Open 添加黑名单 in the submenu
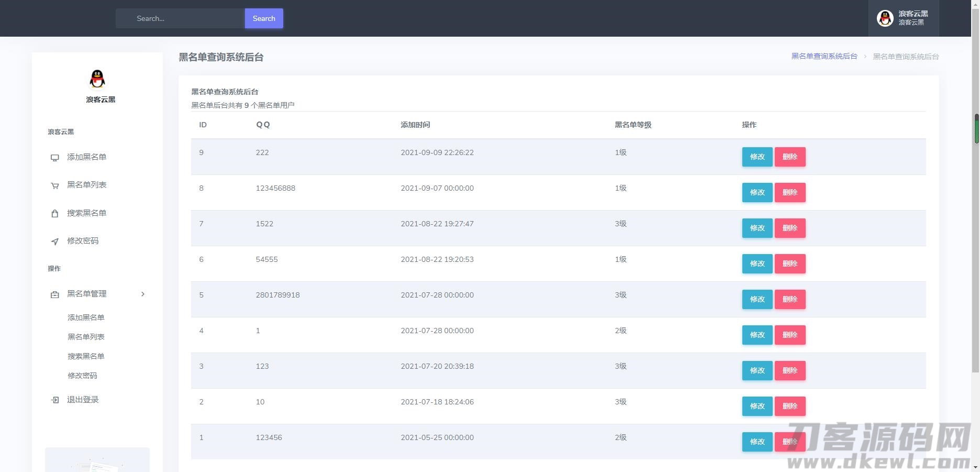This screenshot has height=472, width=980. pyautogui.click(x=86, y=317)
